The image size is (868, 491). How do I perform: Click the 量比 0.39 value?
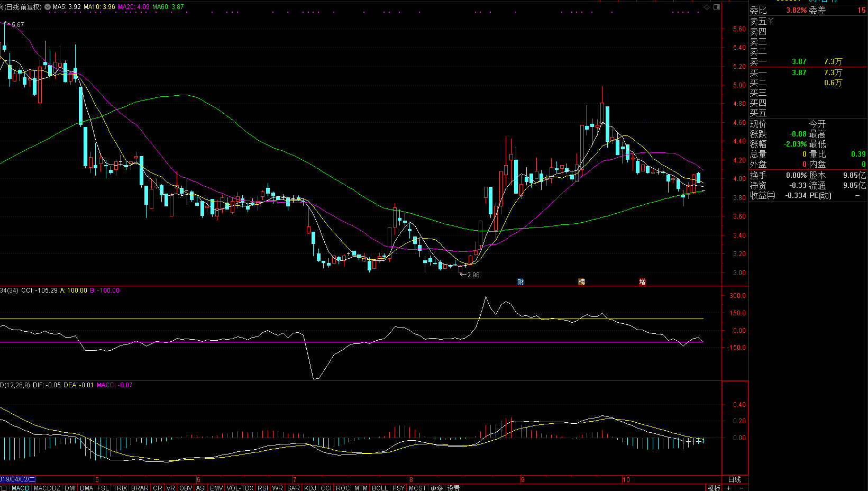click(x=858, y=154)
